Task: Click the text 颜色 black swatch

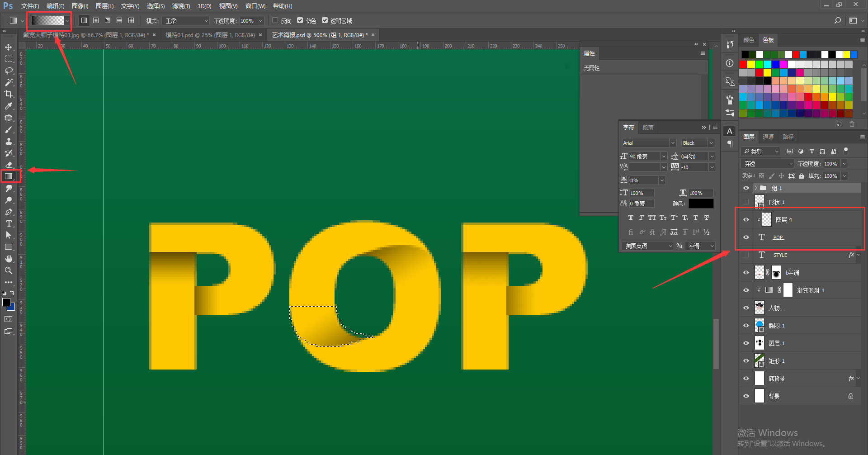Action: coord(701,204)
